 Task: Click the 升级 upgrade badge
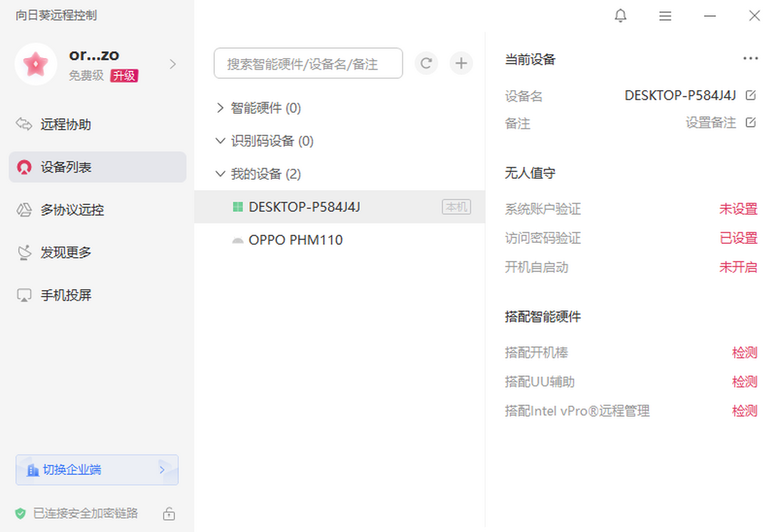pyautogui.click(x=124, y=76)
